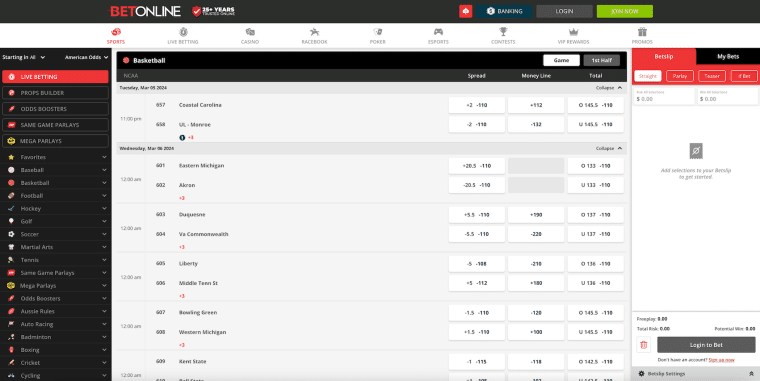Open the American Odds format dropdown
760x381 pixels.
tap(86, 57)
